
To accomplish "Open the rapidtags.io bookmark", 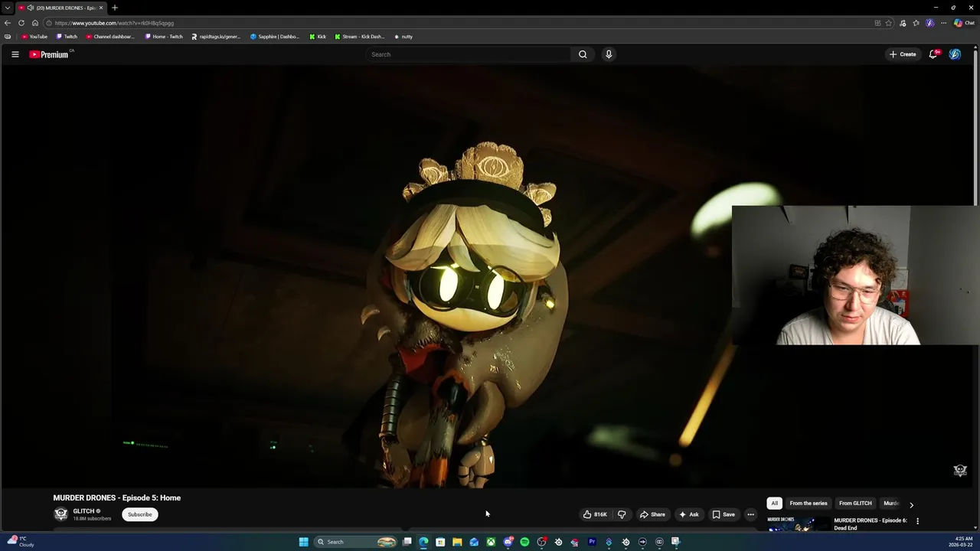I will 216,37.
